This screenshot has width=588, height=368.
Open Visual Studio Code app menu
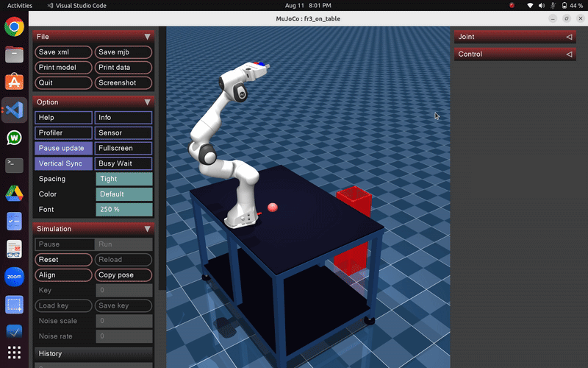76,6
